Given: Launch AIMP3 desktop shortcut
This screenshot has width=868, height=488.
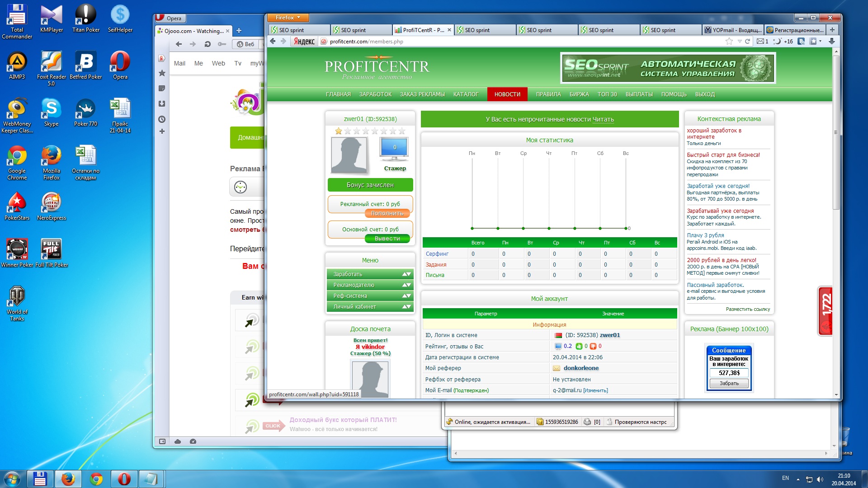Looking at the screenshot, I should (17, 65).
